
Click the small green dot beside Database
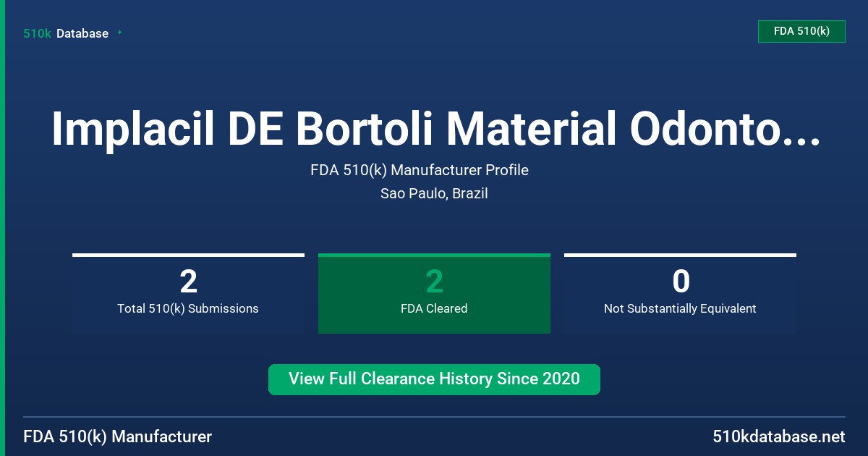pyautogui.click(x=119, y=33)
